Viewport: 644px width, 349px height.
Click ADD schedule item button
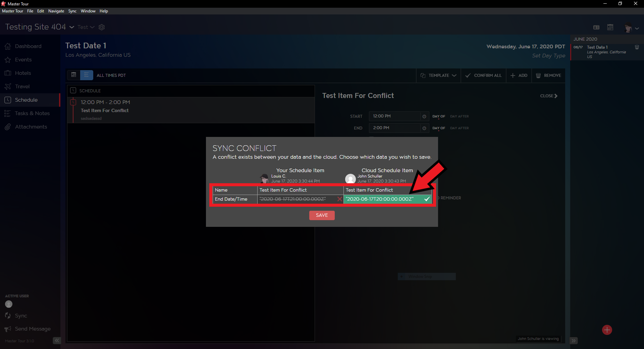pos(519,76)
